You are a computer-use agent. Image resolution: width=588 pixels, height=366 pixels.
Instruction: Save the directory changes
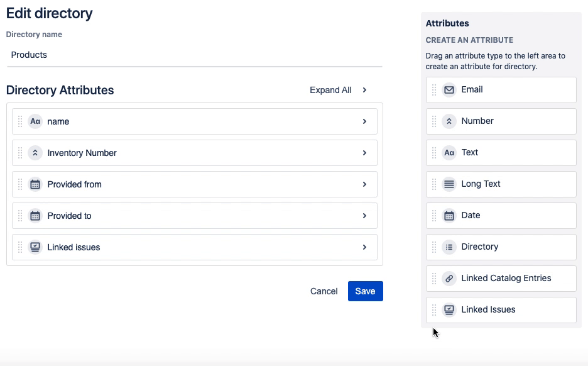(x=365, y=291)
